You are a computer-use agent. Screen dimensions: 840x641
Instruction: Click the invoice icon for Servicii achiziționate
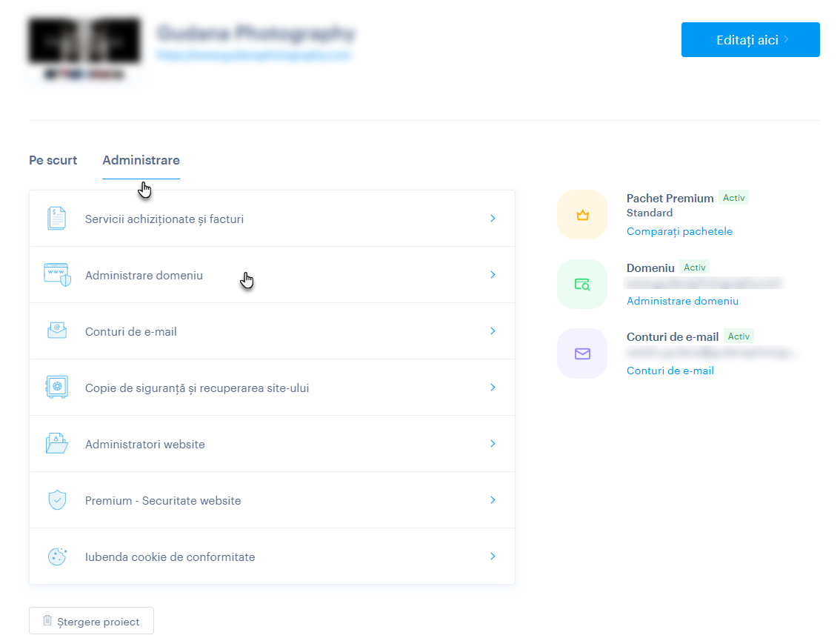pos(57,219)
